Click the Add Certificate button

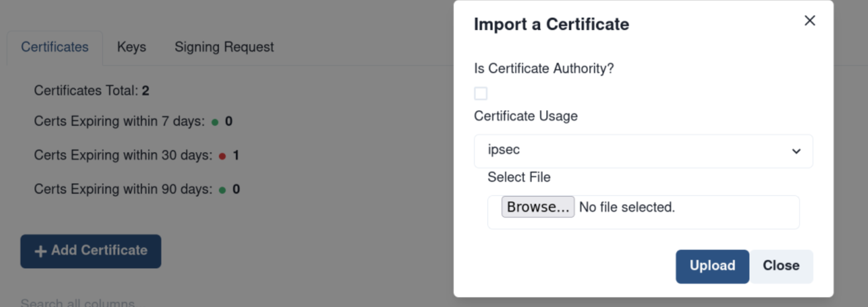[x=91, y=251]
